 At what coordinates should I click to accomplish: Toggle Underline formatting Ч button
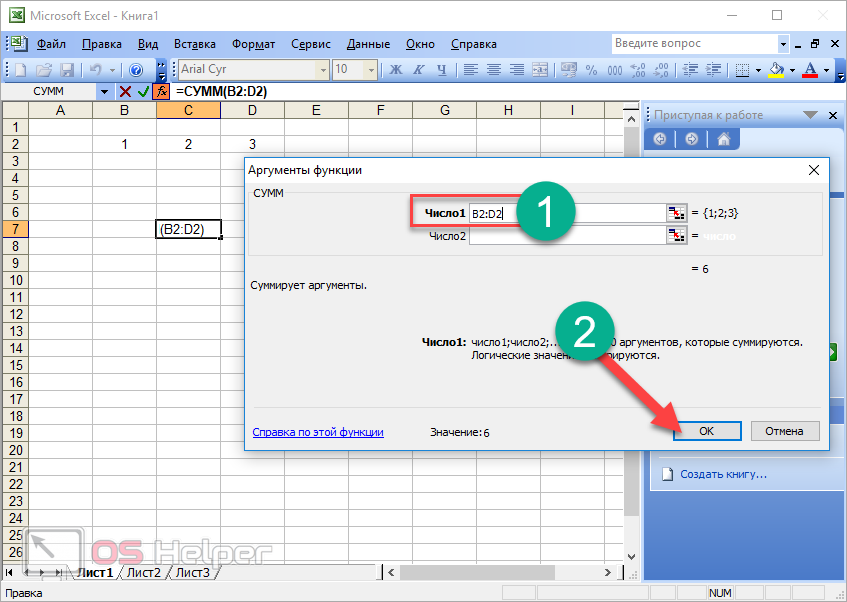pos(441,70)
